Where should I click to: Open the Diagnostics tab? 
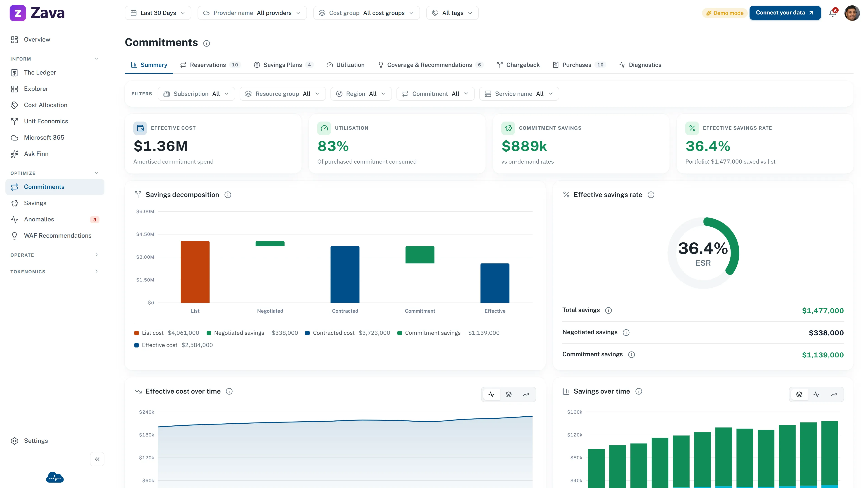click(x=640, y=65)
